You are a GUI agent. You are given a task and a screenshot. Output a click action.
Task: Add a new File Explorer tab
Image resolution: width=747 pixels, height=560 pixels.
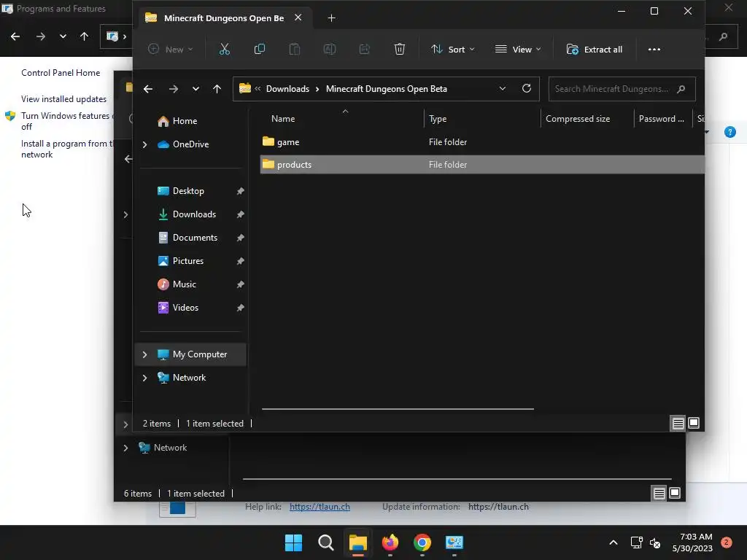pyautogui.click(x=332, y=18)
